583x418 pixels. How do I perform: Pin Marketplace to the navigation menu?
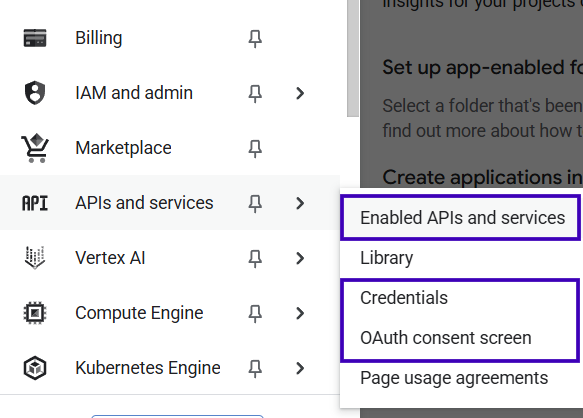click(255, 149)
